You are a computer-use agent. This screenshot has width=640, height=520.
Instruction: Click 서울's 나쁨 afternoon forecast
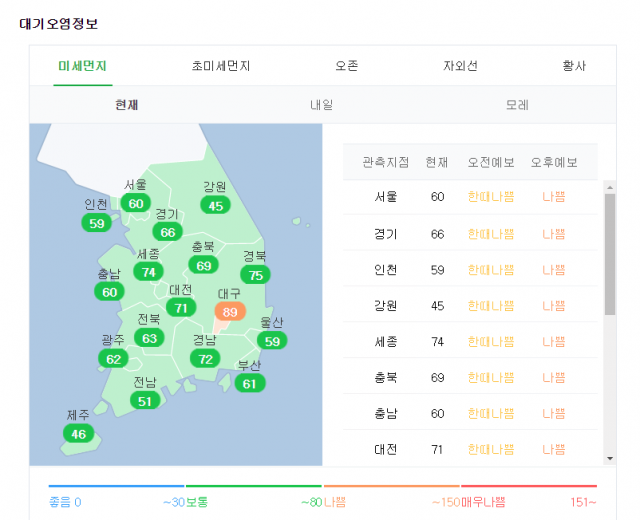(554, 197)
